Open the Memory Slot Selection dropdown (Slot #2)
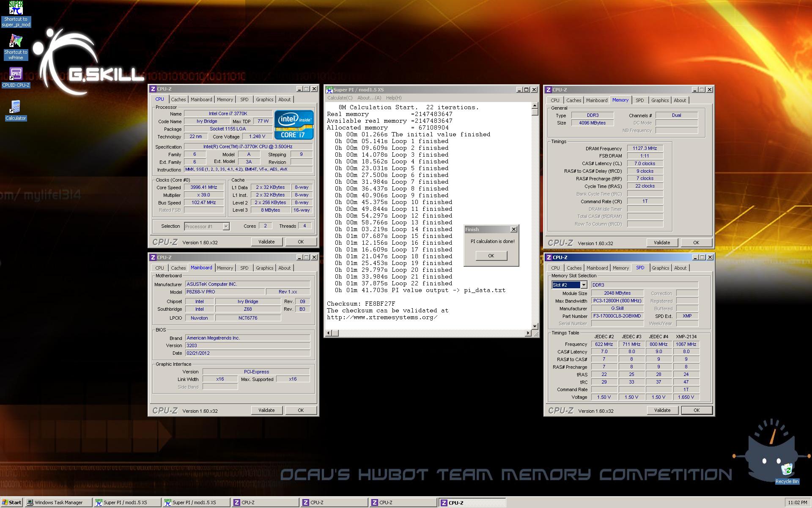This screenshot has height=508, width=812. pos(584,285)
